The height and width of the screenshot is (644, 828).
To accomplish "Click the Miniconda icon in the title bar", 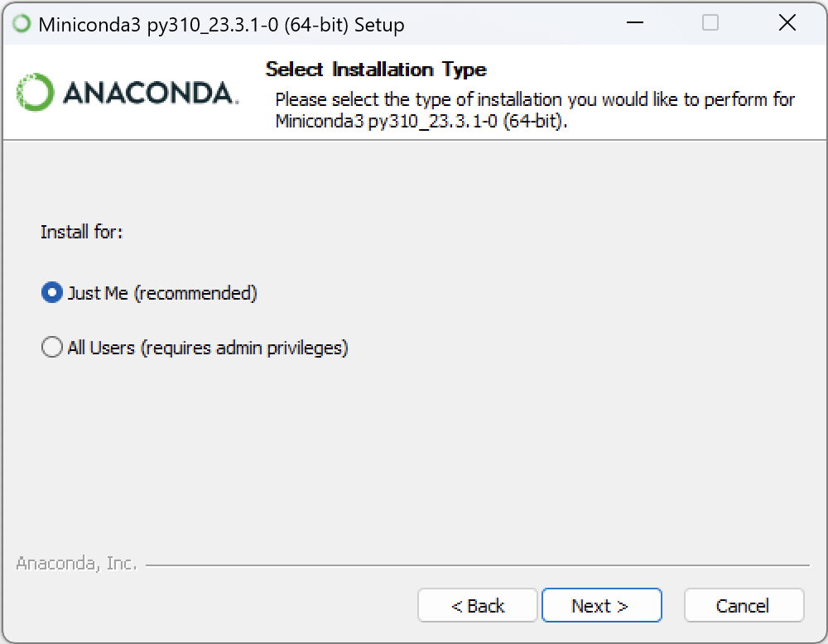I will [20, 23].
